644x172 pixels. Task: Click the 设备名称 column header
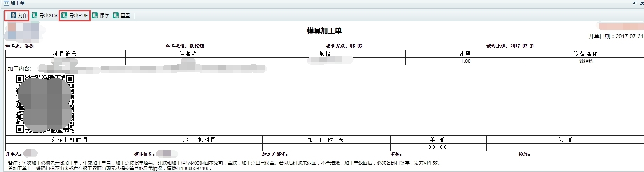[586, 54]
